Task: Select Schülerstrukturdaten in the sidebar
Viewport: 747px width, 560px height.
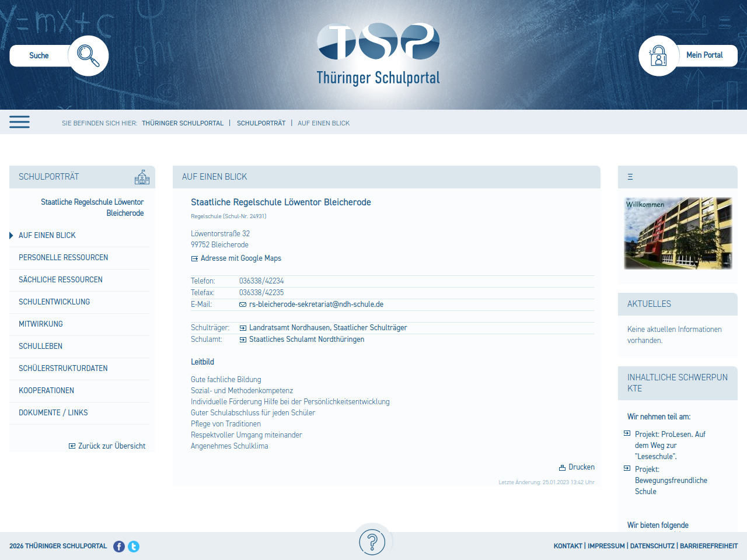Action: coord(63,368)
